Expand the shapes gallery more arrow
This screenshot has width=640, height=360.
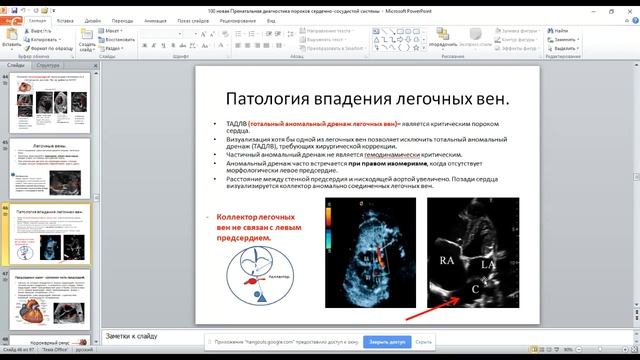tap(424, 48)
